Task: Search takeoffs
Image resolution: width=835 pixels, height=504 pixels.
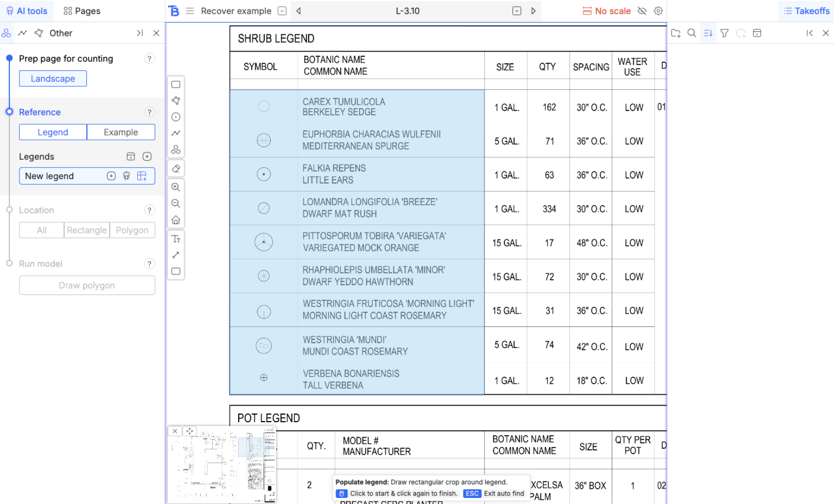Action: point(692,33)
